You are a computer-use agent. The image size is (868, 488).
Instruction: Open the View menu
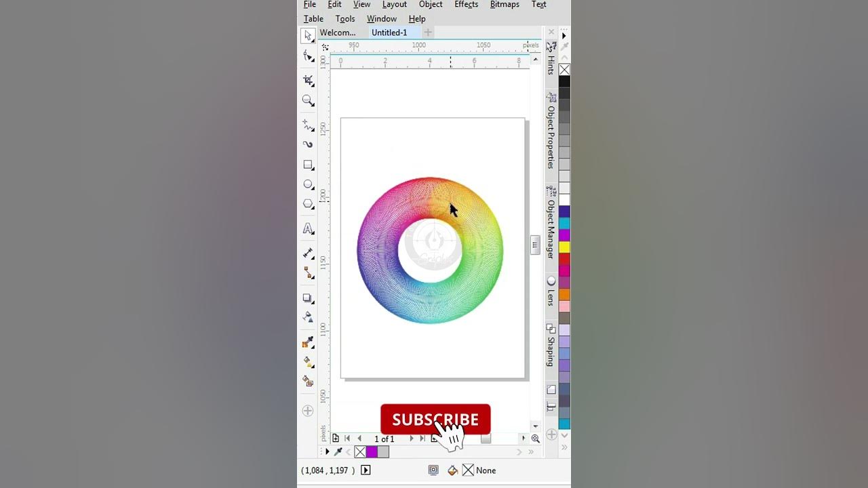pyautogui.click(x=361, y=5)
